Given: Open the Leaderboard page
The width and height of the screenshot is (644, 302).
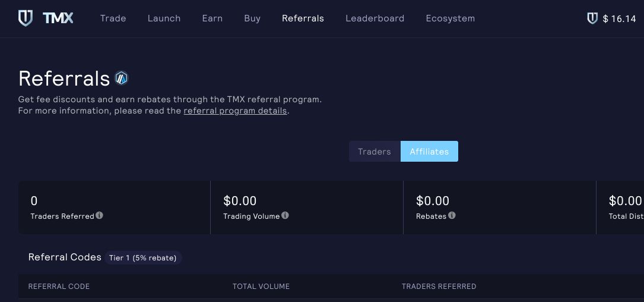Looking at the screenshot, I should tap(375, 18).
